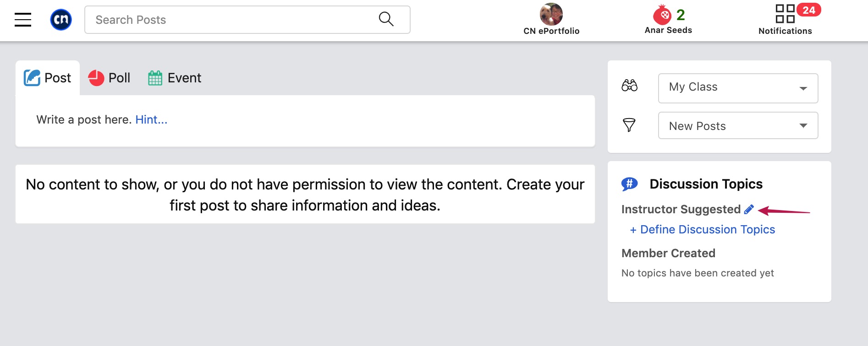Edit Instructor Suggested topics with pencil icon
The width and height of the screenshot is (868, 346).
749,209
